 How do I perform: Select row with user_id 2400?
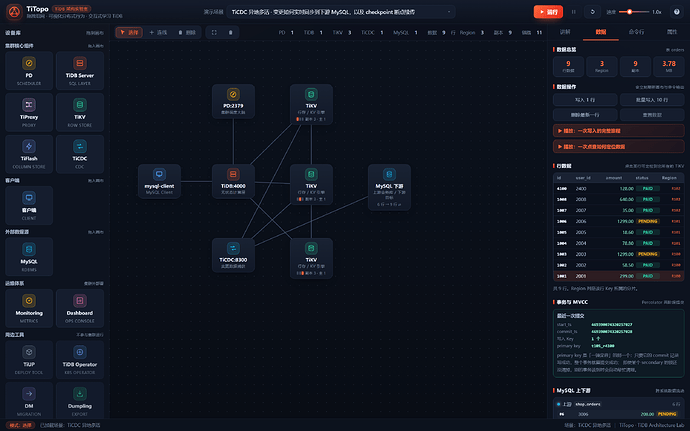pyautogui.click(x=618, y=188)
